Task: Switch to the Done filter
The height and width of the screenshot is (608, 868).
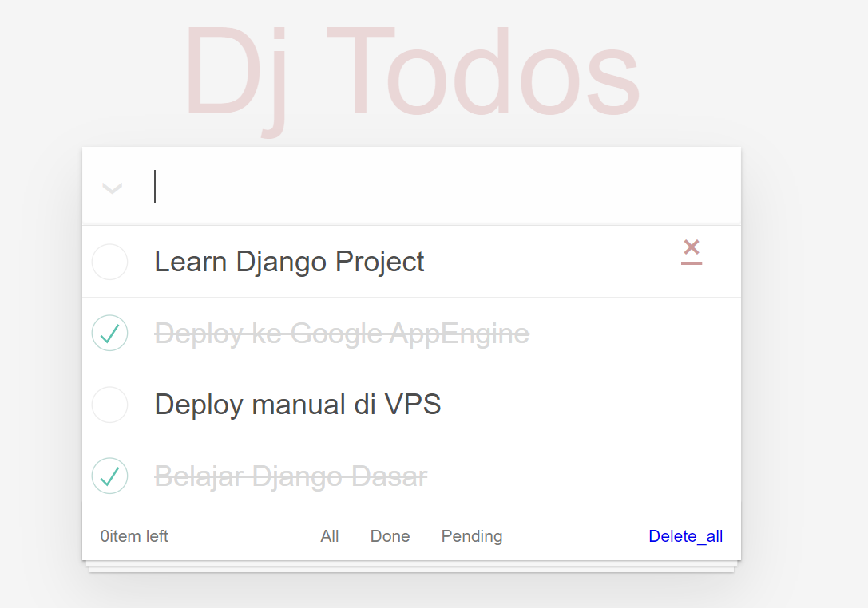Action: tap(390, 535)
